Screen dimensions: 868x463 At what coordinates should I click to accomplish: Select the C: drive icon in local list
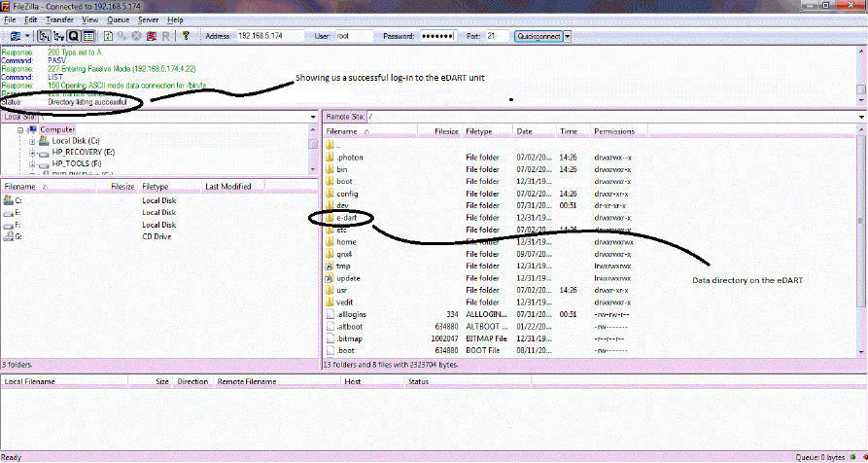(9, 200)
